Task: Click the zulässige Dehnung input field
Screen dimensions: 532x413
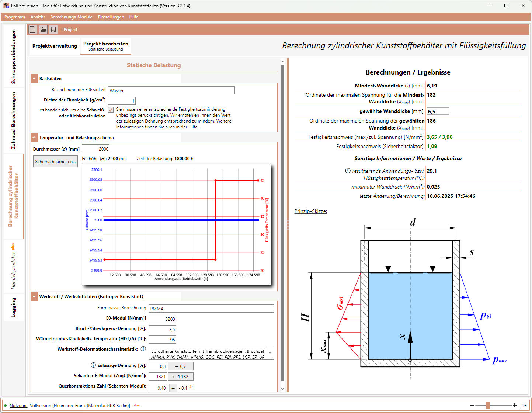Action: 158,366
